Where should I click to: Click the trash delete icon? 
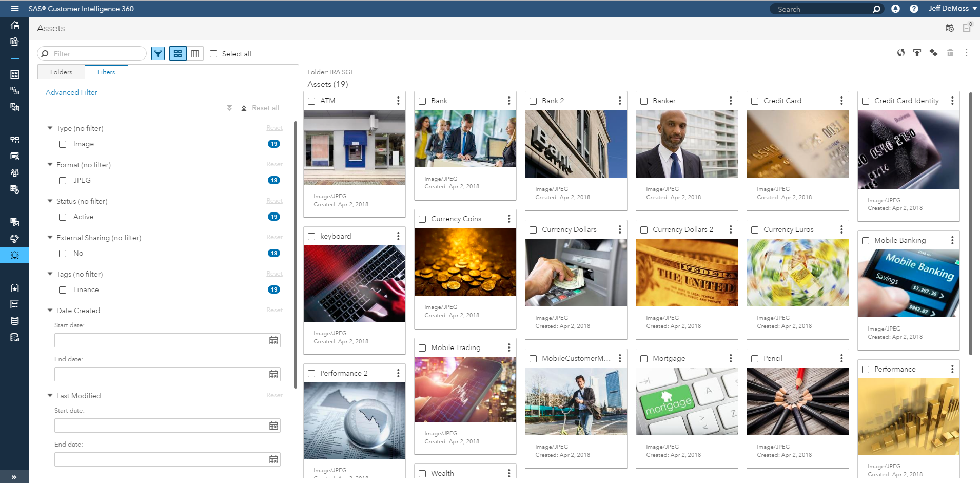tap(950, 53)
